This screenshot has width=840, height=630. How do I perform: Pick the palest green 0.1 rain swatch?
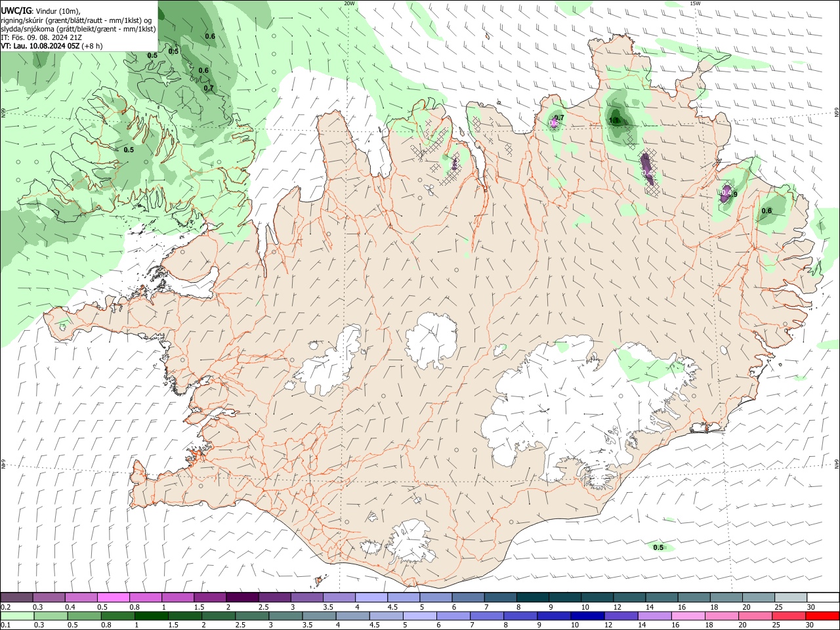click(x=16, y=616)
